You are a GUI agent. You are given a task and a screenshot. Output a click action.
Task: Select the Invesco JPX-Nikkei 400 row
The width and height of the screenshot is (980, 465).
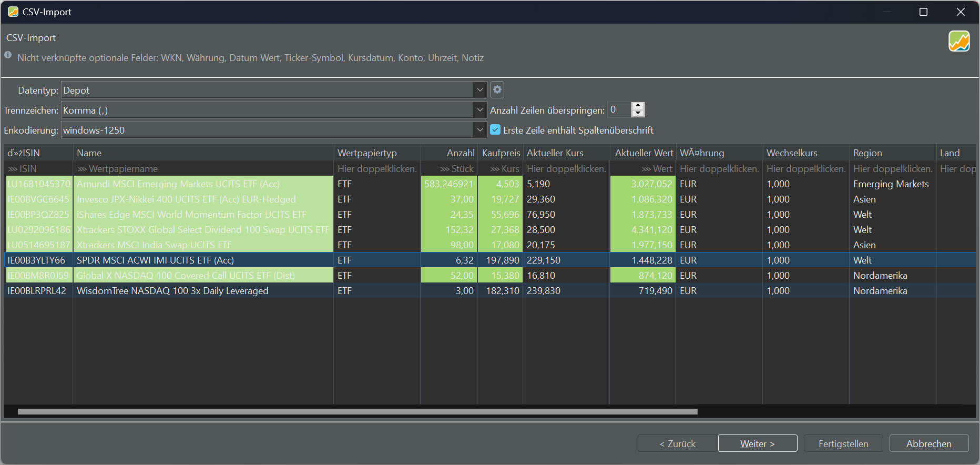click(490, 199)
